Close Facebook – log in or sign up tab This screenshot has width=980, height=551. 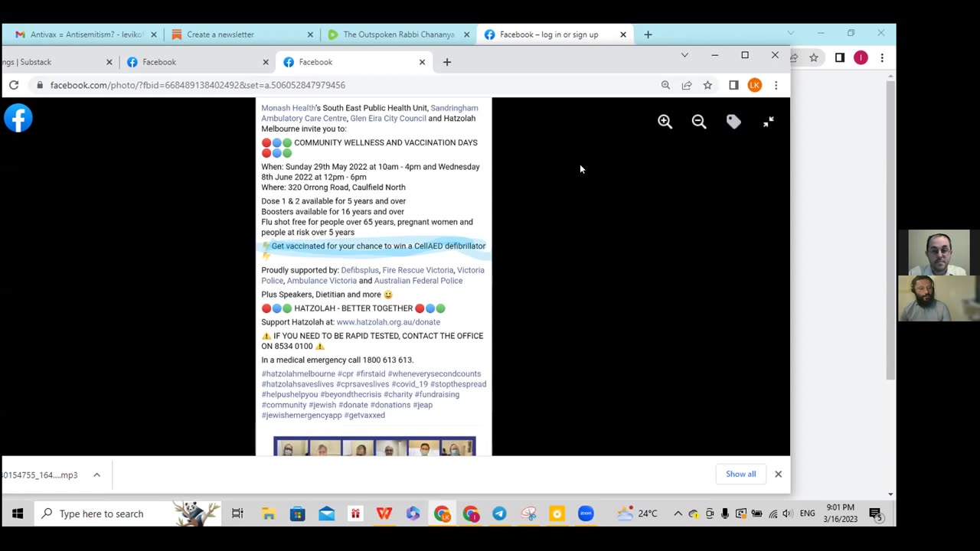coord(623,34)
